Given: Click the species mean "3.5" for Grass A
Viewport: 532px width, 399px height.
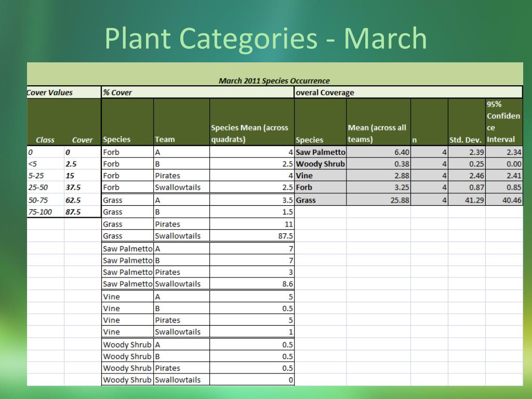Looking at the screenshot, I should [287, 200].
